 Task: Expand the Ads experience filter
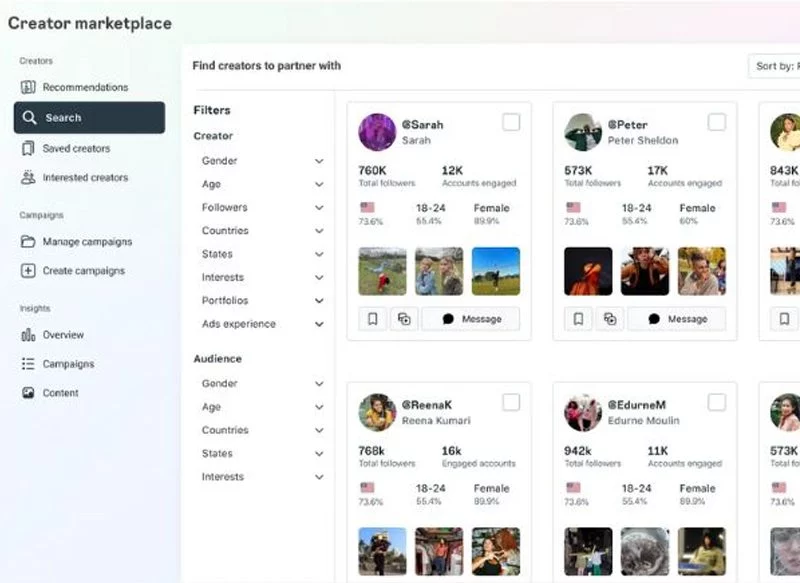319,324
